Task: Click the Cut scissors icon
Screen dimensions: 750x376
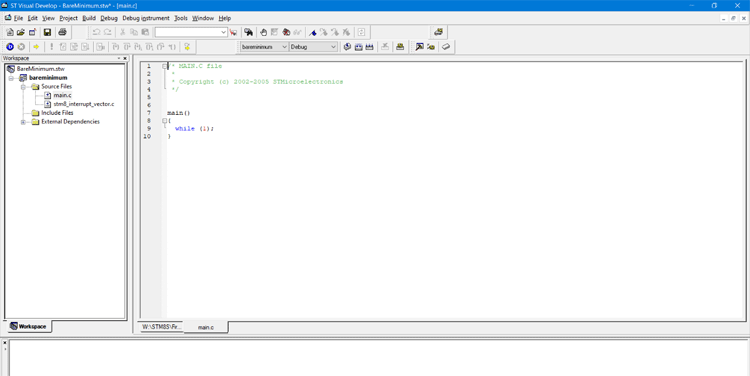Action: coord(122,33)
